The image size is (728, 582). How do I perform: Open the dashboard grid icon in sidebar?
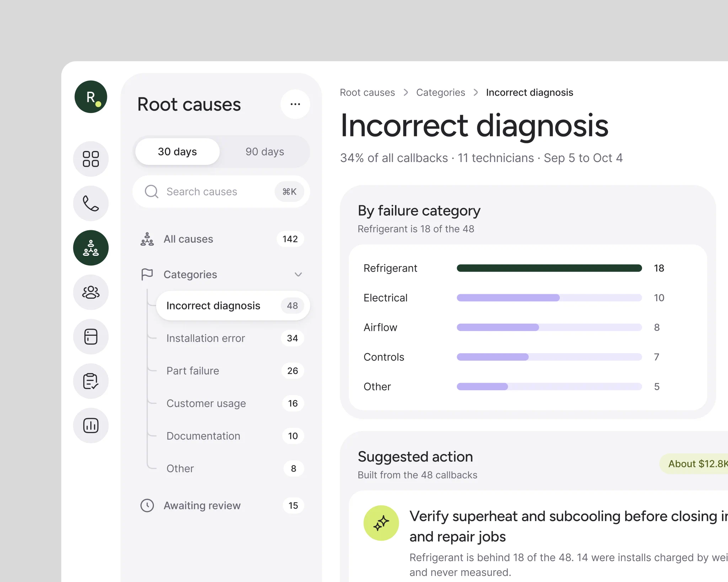[x=91, y=159]
